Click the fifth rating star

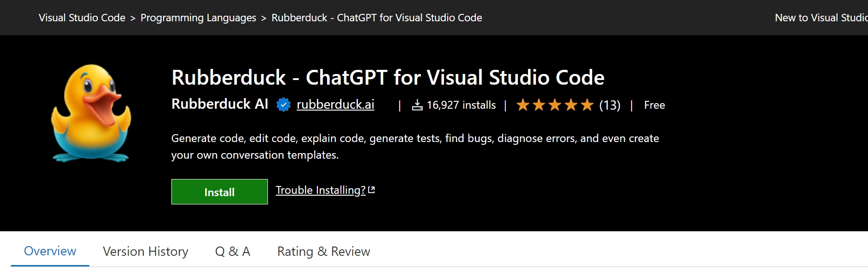[x=587, y=105]
